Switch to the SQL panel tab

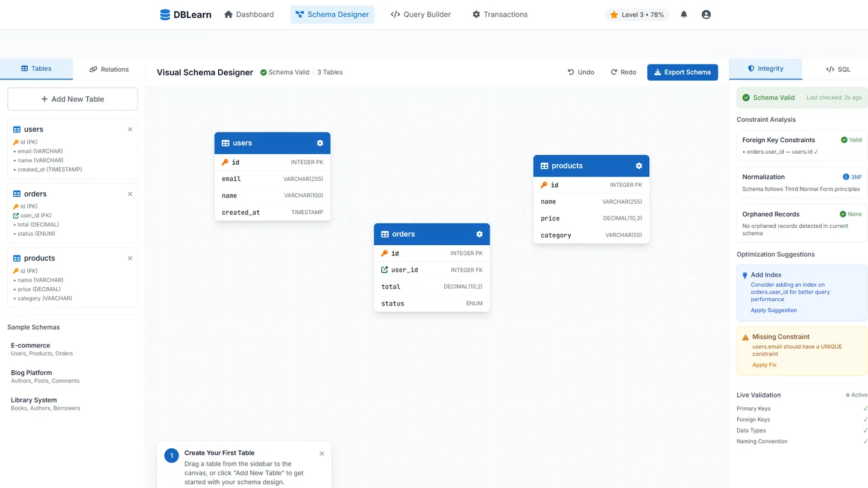(x=838, y=69)
